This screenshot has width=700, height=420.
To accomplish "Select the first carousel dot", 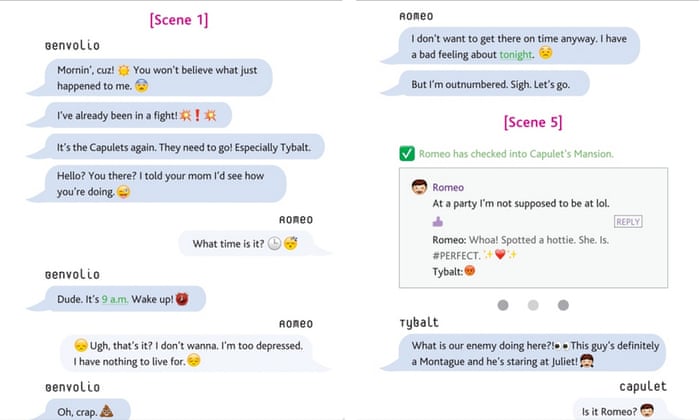I will pyautogui.click(x=502, y=305).
